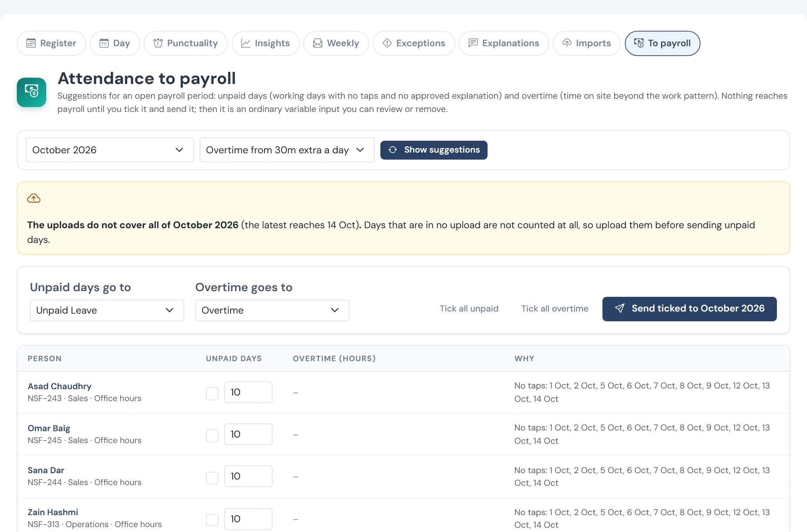
Task: Click the Punctuality alarm clock icon
Action: pos(158,43)
